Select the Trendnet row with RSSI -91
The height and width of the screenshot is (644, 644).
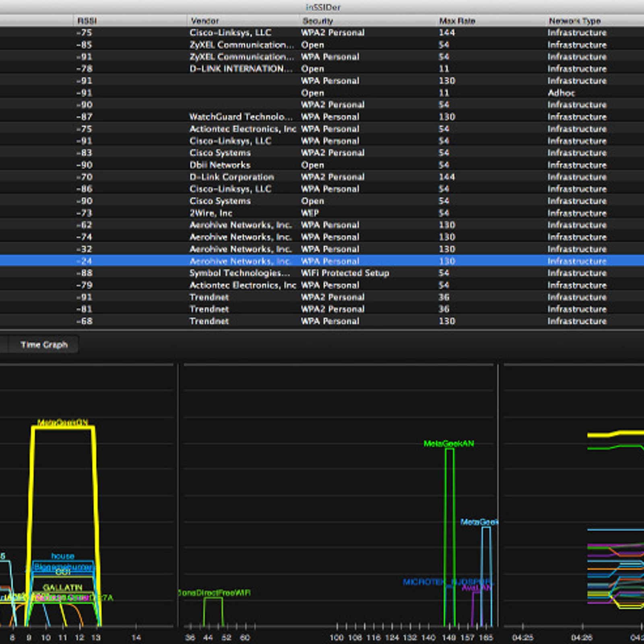tap(322, 297)
